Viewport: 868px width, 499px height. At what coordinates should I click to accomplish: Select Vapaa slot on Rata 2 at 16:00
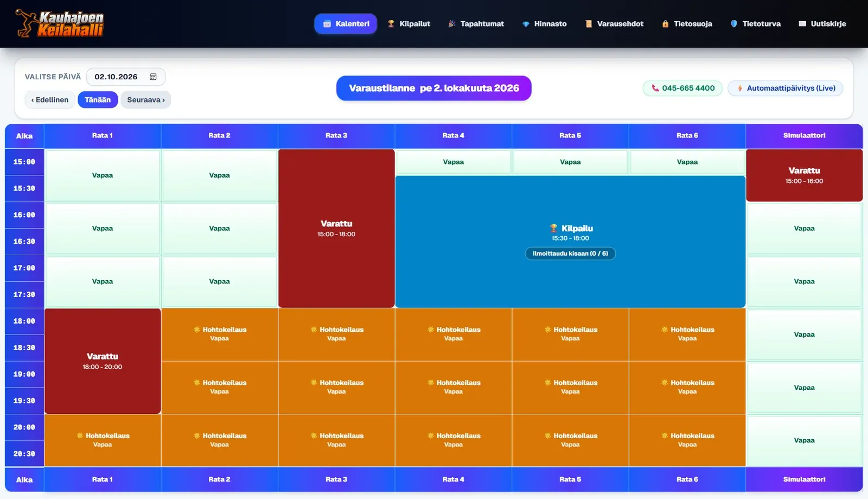coord(220,229)
